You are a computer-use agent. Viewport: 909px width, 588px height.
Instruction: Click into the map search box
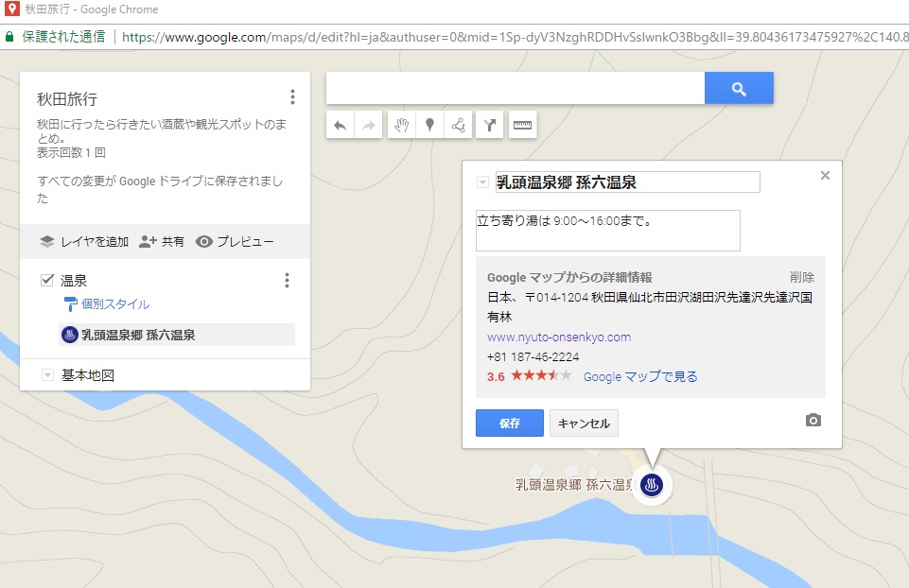[516, 88]
